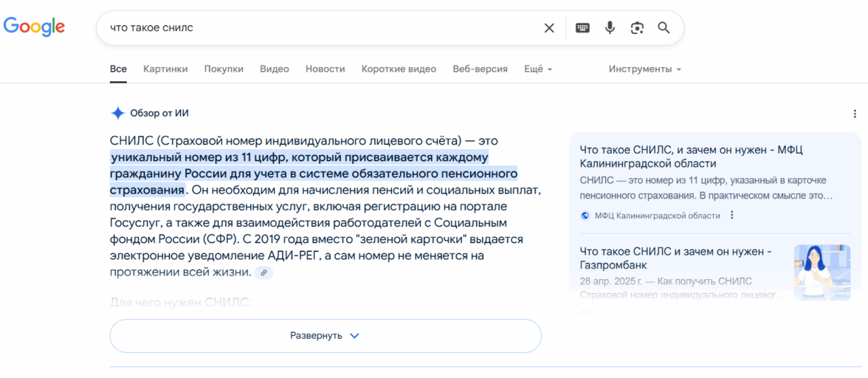Open three-dot menu beside МФЦ Калининградской области
Screen dimensions: 868x378
[x=732, y=216]
